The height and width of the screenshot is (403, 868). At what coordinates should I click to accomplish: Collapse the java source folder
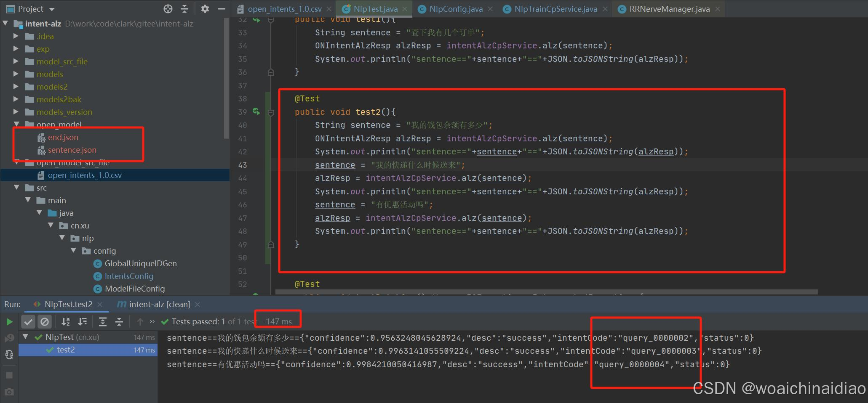(39, 213)
